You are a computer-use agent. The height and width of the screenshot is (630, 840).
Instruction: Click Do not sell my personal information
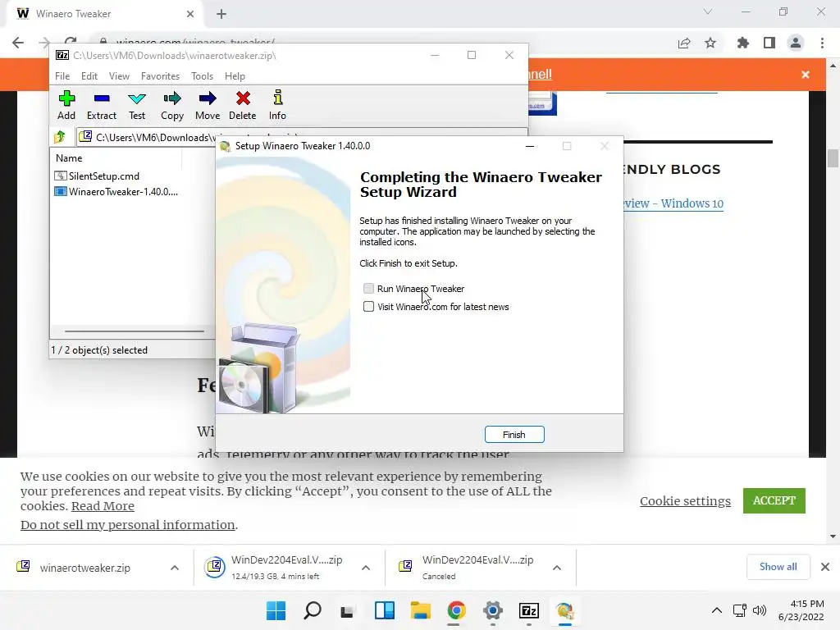click(128, 525)
